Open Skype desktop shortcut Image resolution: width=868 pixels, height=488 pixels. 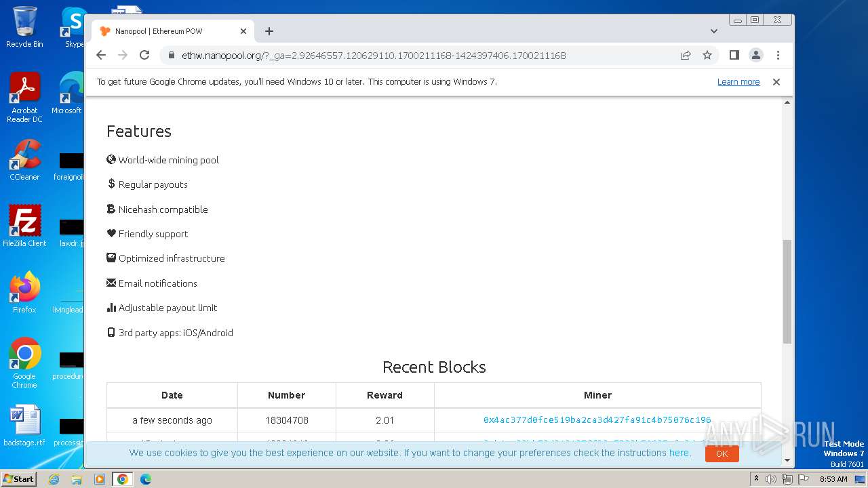click(74, 27)
